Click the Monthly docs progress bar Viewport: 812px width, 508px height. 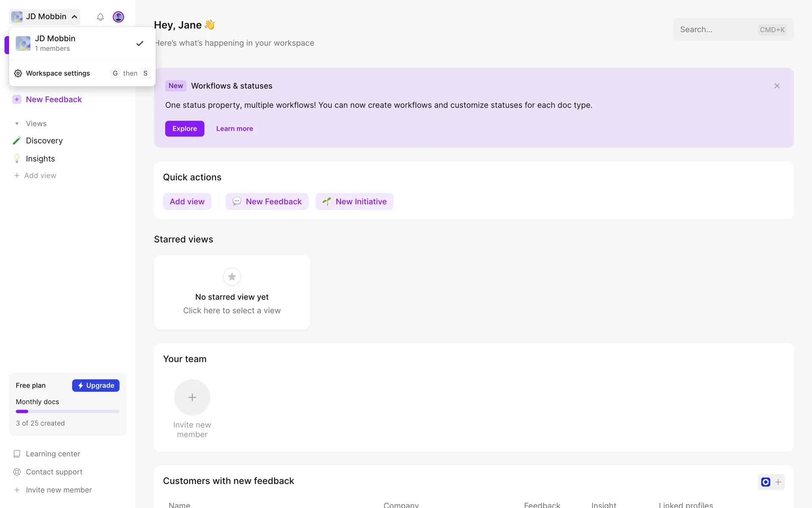(x=68, y=411)
